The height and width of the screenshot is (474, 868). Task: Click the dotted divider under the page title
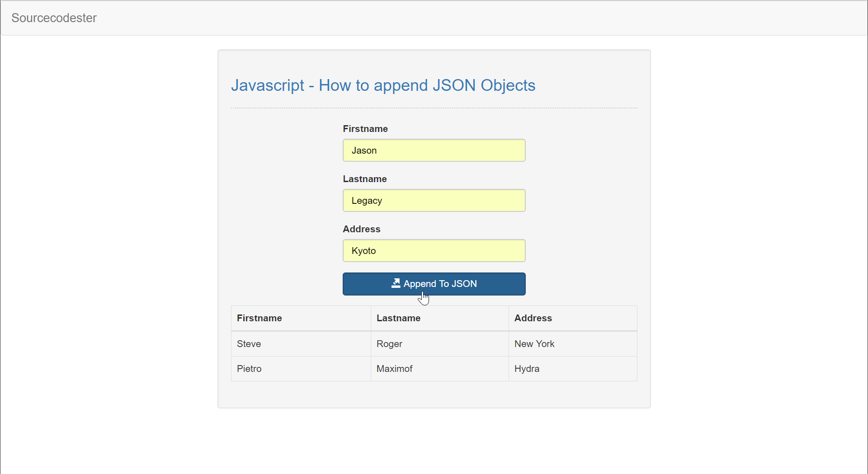[434, 107]
